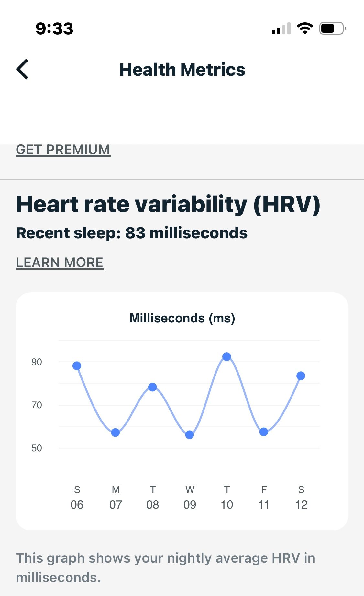
Task: Open the GET PREMIUM link
Action: [63, 150]
